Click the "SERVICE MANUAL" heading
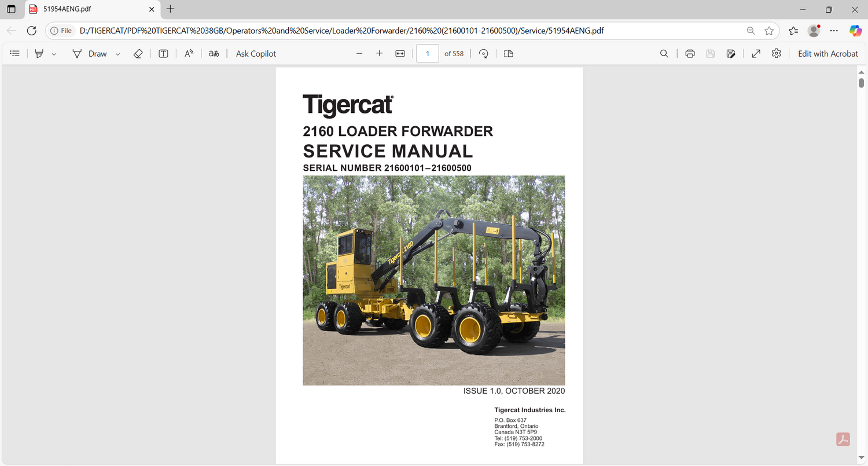868x466 pixels. 388,151
